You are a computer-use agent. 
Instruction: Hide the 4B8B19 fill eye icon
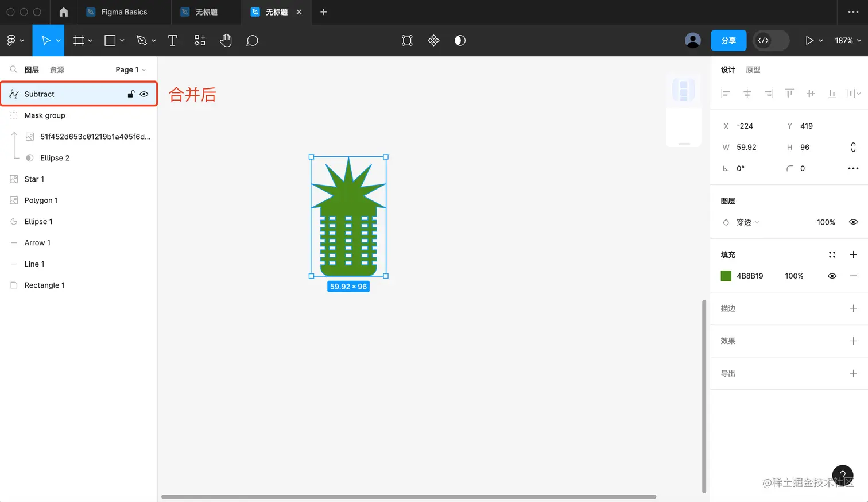(832, 276)
